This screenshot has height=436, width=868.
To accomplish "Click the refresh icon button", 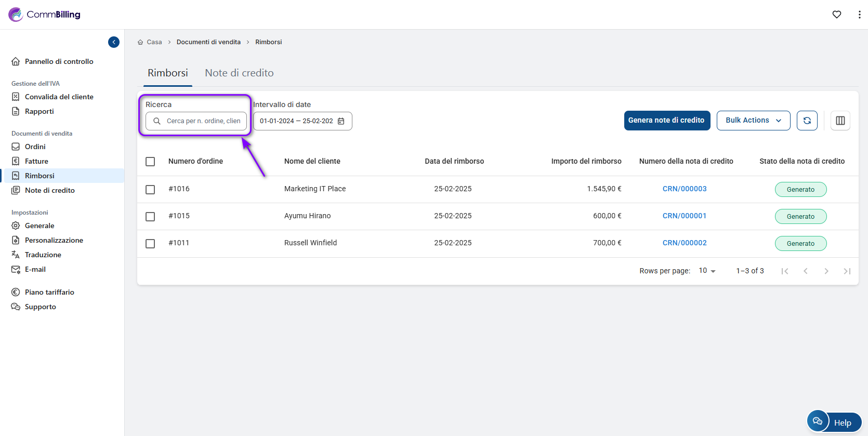I will (807, 121).
